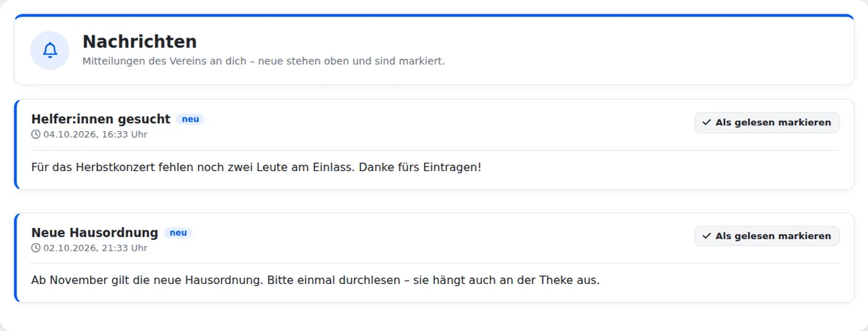The height and width of the screenshot is (331, 868).
Task: Open the 'Helfer:innen gesucht' message title
Action: (101, 120)
